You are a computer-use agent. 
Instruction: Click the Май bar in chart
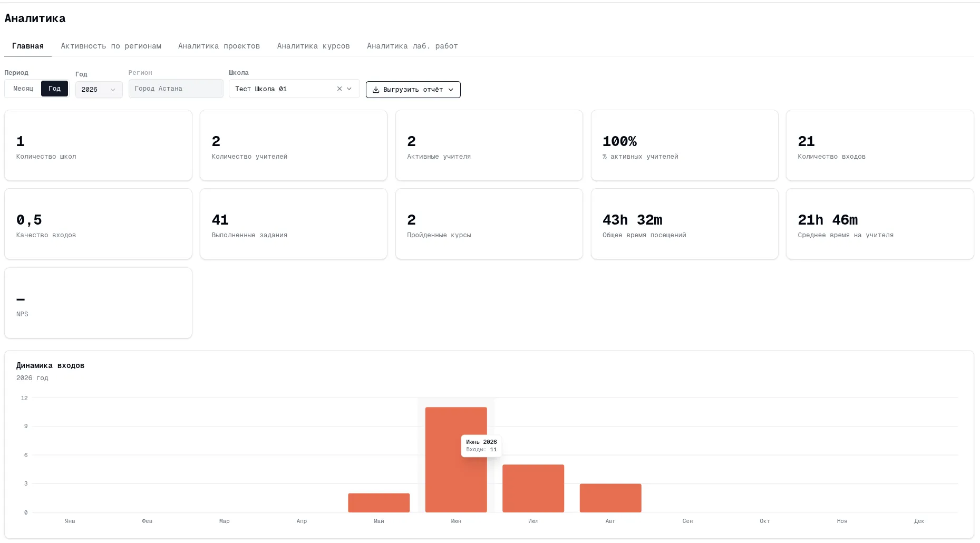[379, 503]
